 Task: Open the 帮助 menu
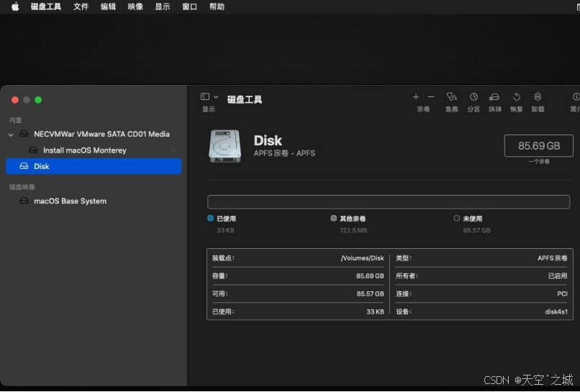click(217, 6)
